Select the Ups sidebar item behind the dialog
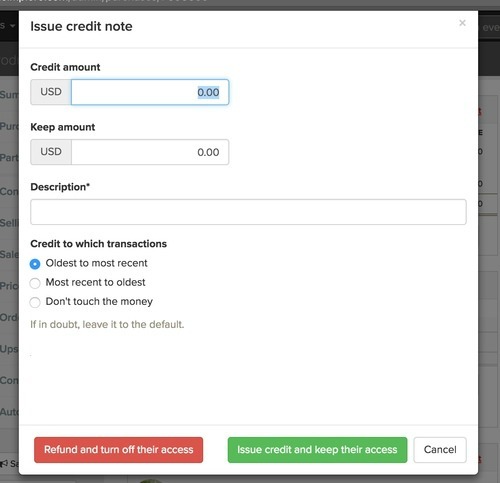The image size is (500, 483). click(9, 349)
